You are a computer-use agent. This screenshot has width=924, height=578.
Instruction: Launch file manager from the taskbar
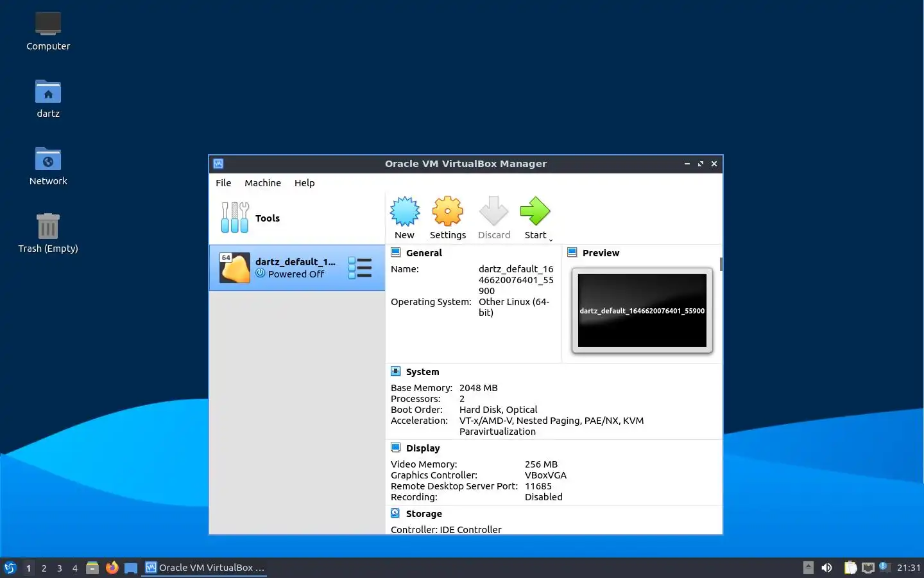(x=92, y=568)
